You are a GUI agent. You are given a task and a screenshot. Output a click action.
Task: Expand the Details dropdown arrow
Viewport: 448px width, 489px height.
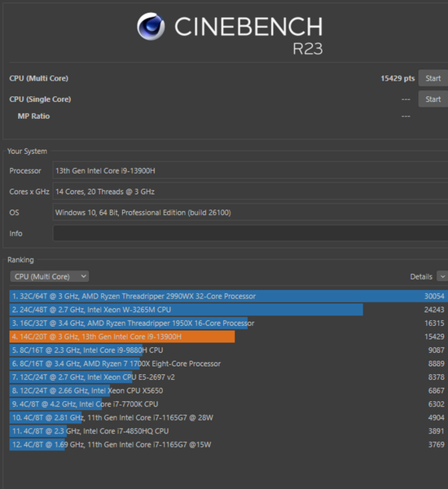(x=442, y=276)
